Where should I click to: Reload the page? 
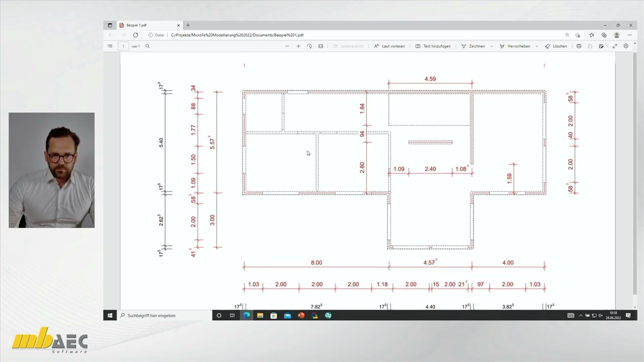tap(135, 35)
